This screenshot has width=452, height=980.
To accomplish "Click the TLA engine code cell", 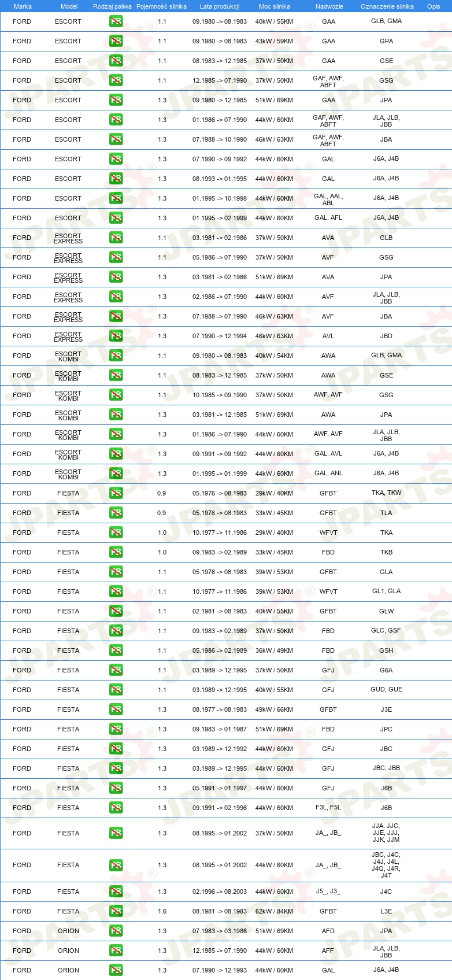I will tap(386, 513).
